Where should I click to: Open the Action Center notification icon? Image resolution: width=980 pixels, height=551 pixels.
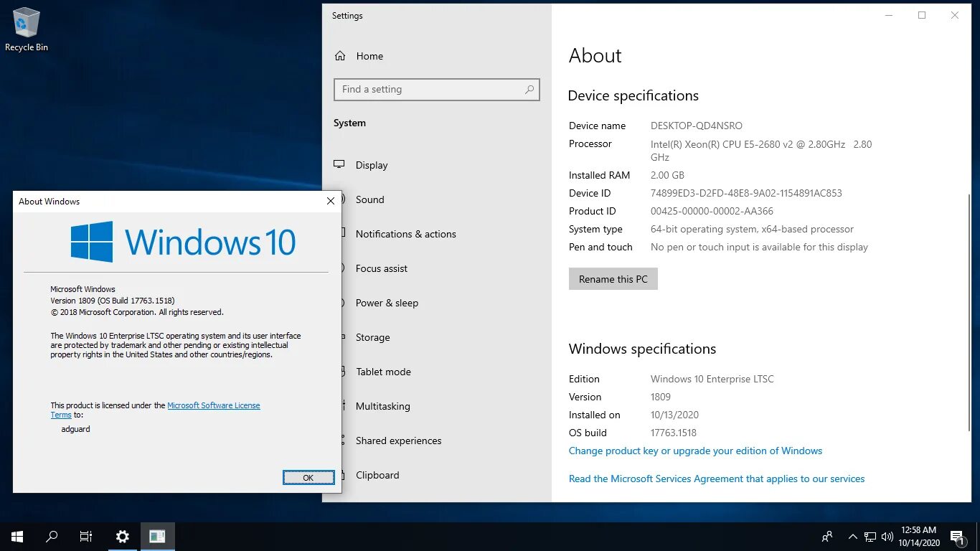point(956,536)
